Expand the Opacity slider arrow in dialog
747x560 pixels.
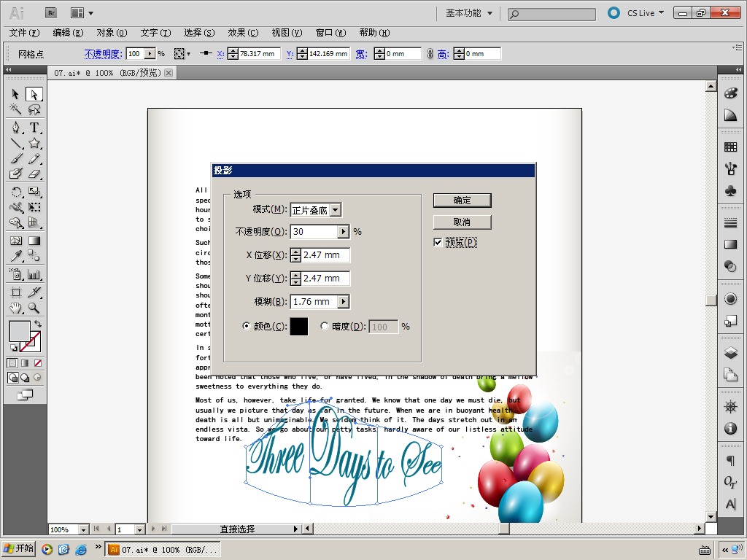343,232
